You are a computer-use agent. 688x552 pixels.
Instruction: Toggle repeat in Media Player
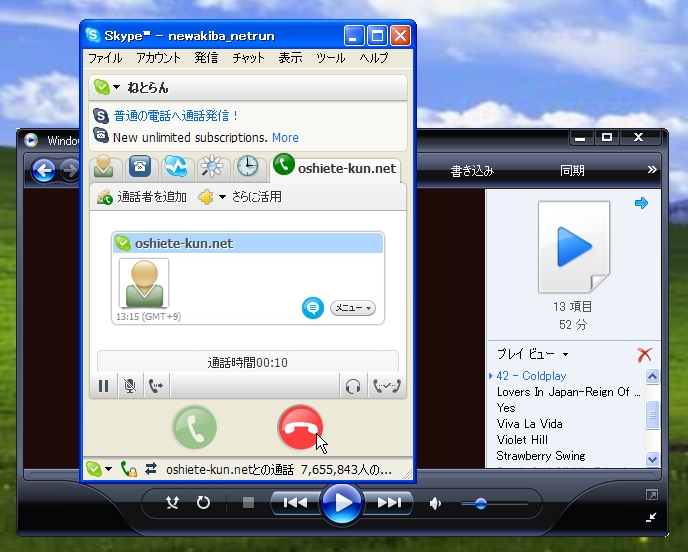[x=203, y=502]
